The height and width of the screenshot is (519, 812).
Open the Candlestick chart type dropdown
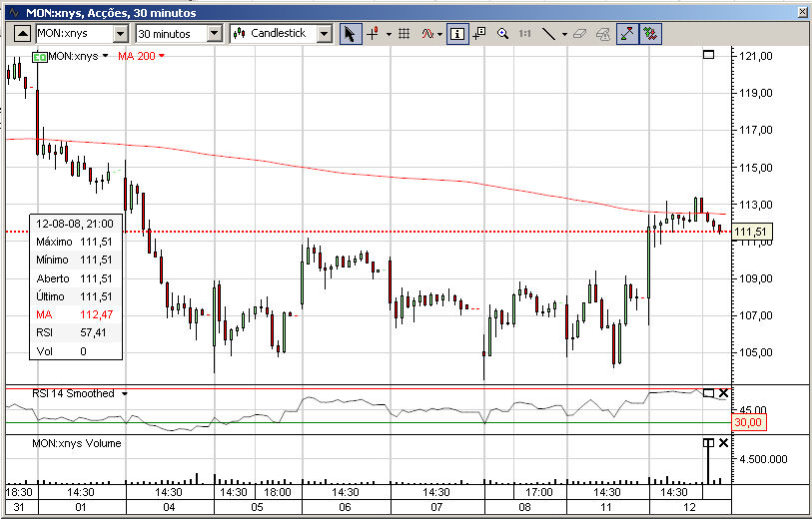click(x=325, y=34)
